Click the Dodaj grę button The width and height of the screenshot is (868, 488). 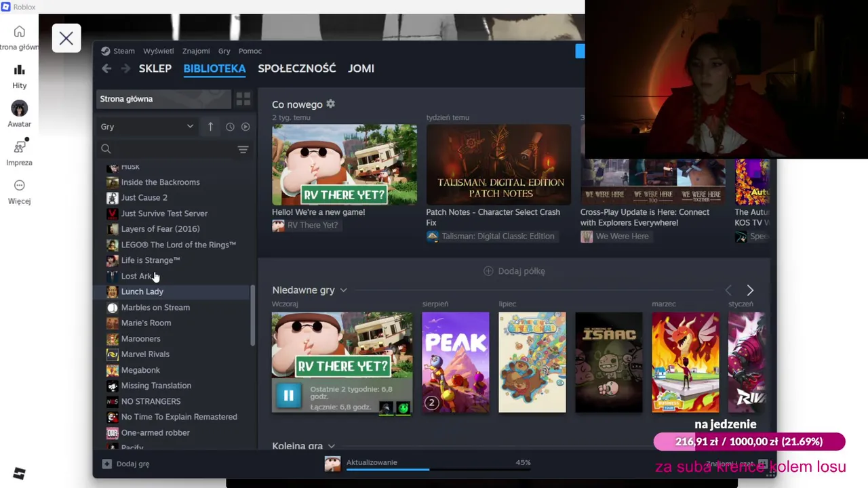point(125,464)
